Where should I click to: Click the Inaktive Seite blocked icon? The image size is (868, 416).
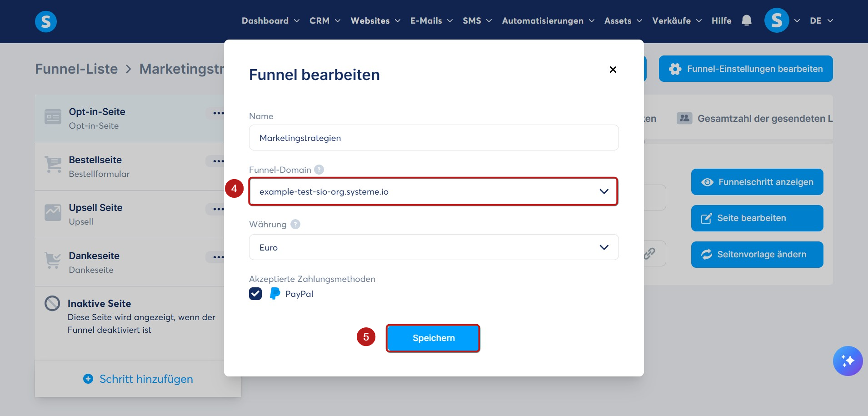coord(52,303)
